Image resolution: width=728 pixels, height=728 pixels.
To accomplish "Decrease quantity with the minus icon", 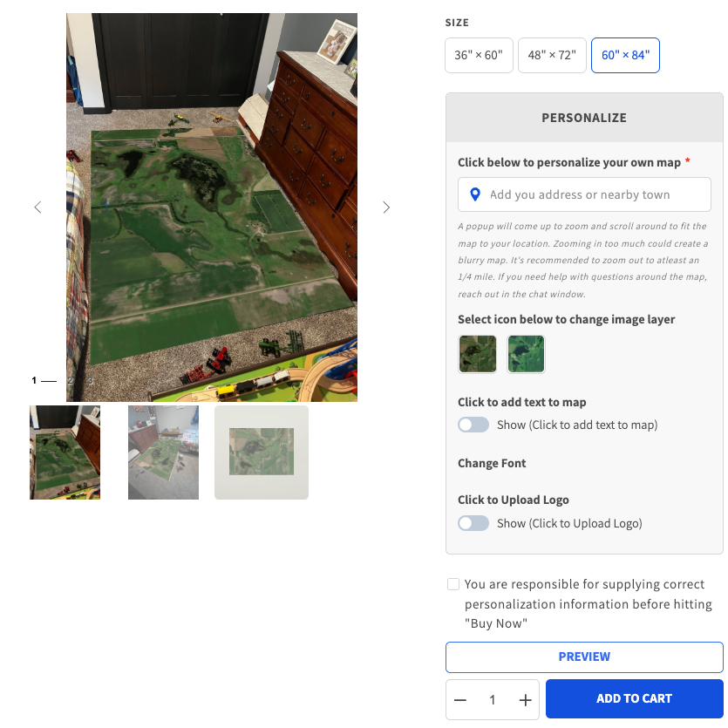I will [x=460, y=700].
